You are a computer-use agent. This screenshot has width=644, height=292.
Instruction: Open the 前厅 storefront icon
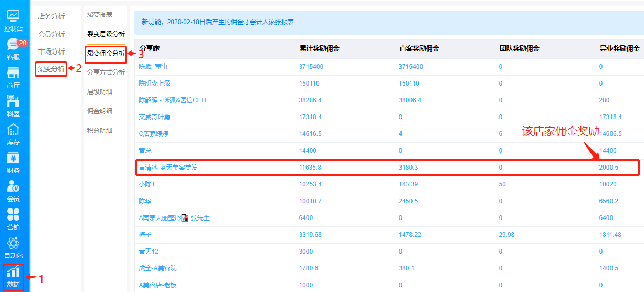pyautogui.click(x=14, y=73)
